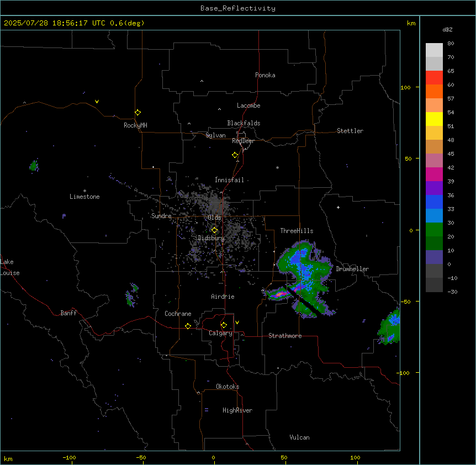Click the Okotoks label
This screenshot has width=476, height=465.
(x=228, y=387)
